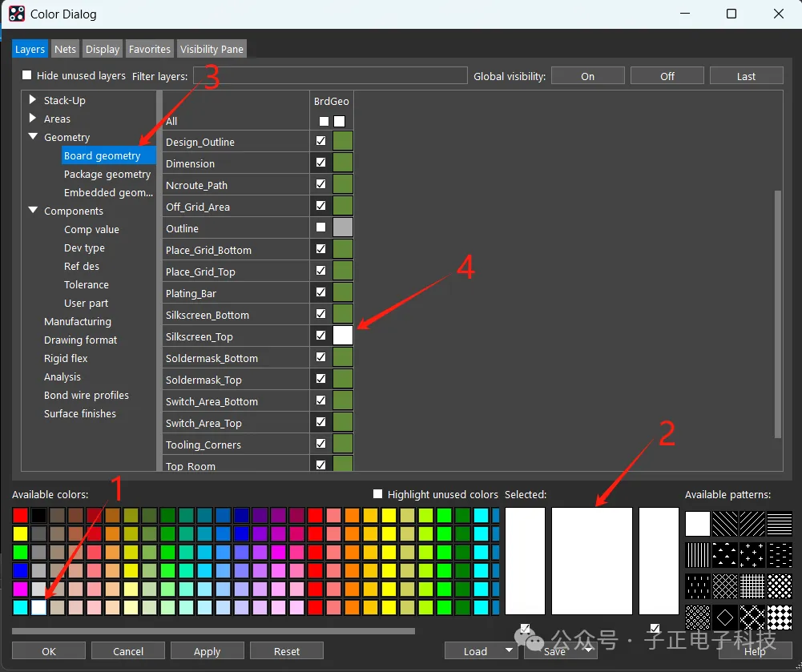Pick the white swatch in available colors
The height and width of the screenshot is (672, 802).
[39, 607]
